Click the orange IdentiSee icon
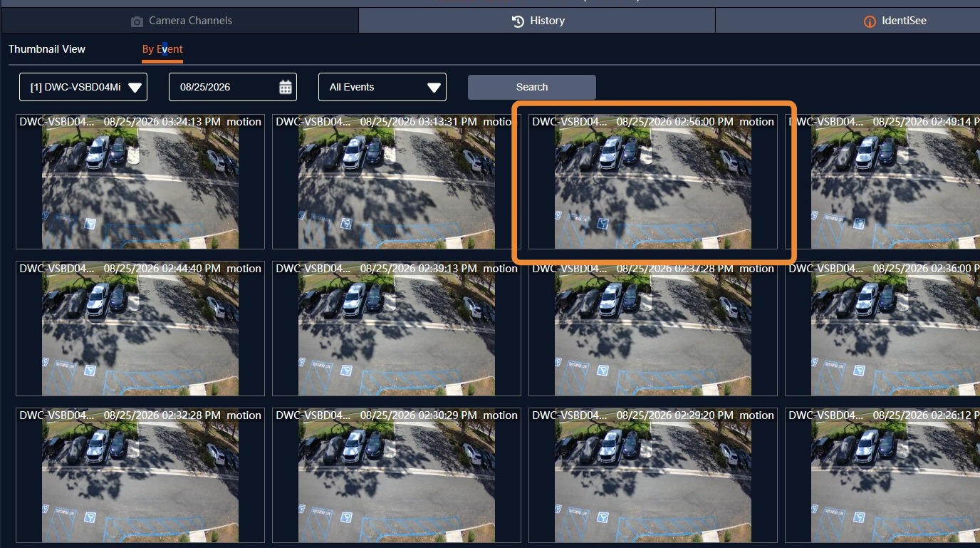This screenshot has height=548, width=980. 869,21
